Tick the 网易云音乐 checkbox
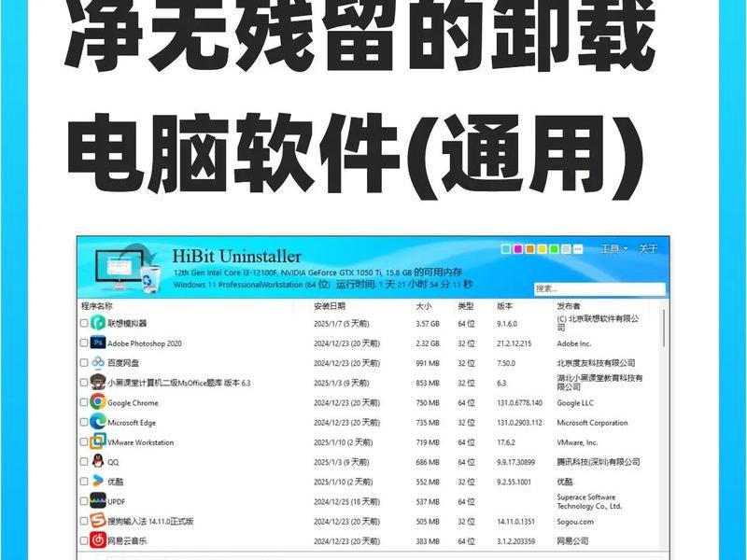 click(84, 541)
